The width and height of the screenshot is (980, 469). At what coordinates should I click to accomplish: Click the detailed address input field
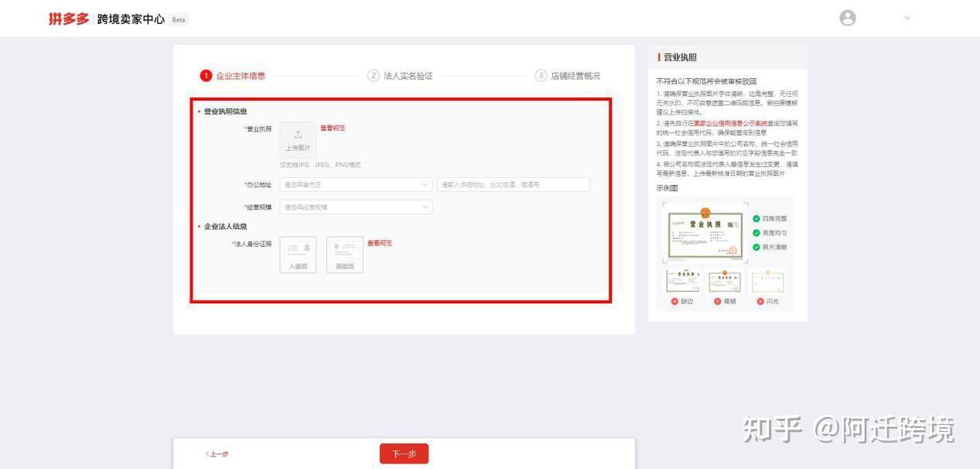point(514,185)
